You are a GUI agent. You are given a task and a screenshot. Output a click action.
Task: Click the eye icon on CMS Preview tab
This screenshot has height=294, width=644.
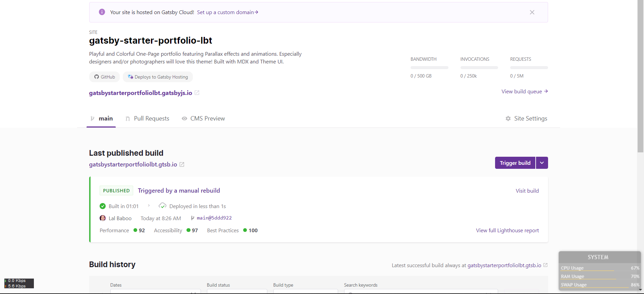184,118
